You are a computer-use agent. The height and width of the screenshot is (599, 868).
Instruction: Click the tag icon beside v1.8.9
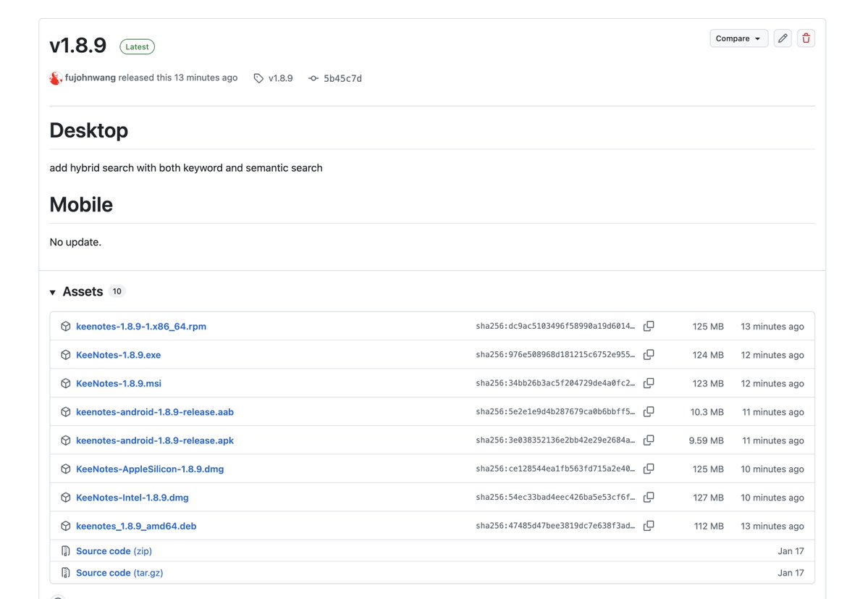(258, 79)
